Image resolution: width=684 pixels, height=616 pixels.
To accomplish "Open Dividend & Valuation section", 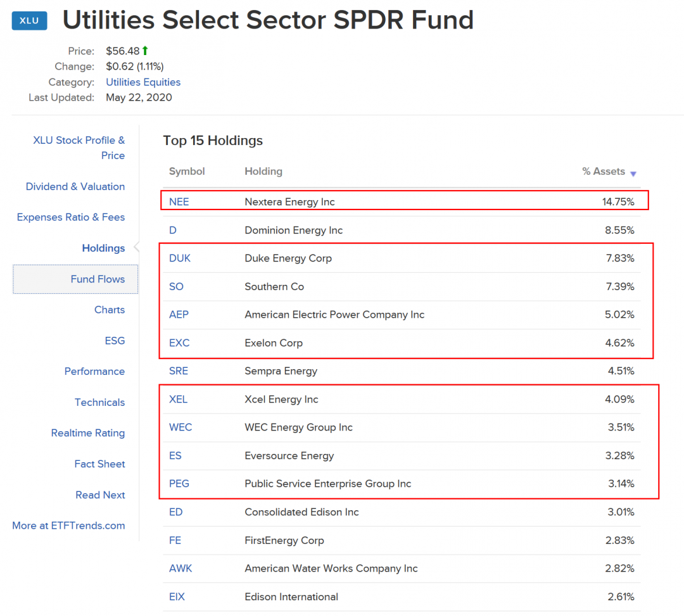I will [x=75, y=187].
